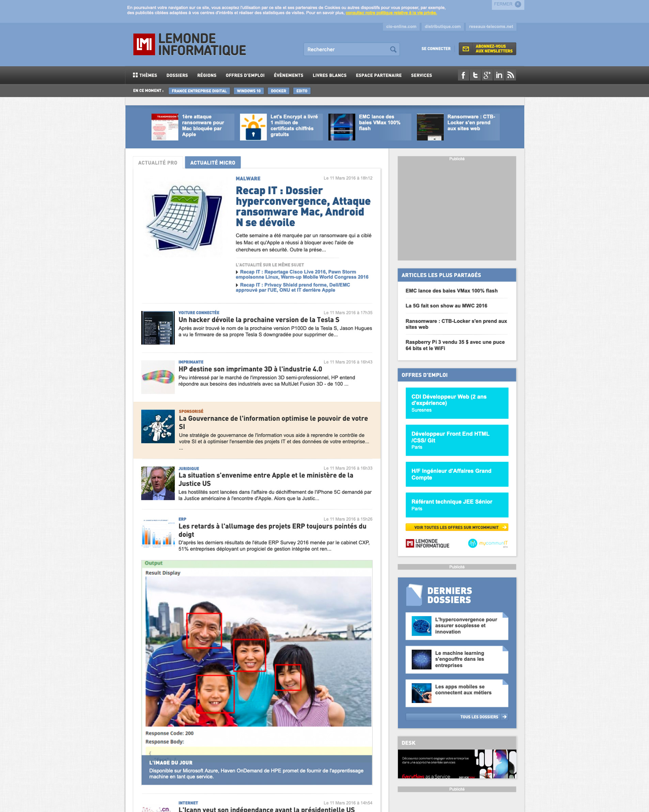Click the Rechercher search field
The height and width of the screenshot is (812, 649).
tap(346, 49)
